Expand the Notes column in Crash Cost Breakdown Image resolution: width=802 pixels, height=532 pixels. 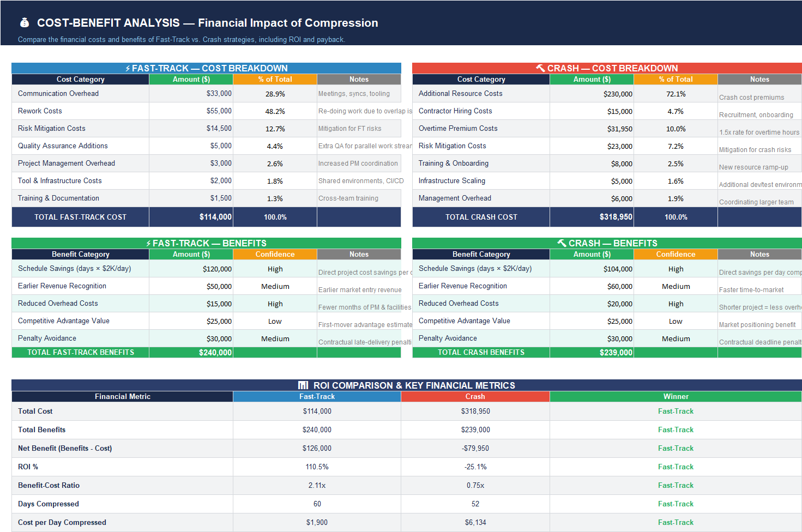coord(759,79)
